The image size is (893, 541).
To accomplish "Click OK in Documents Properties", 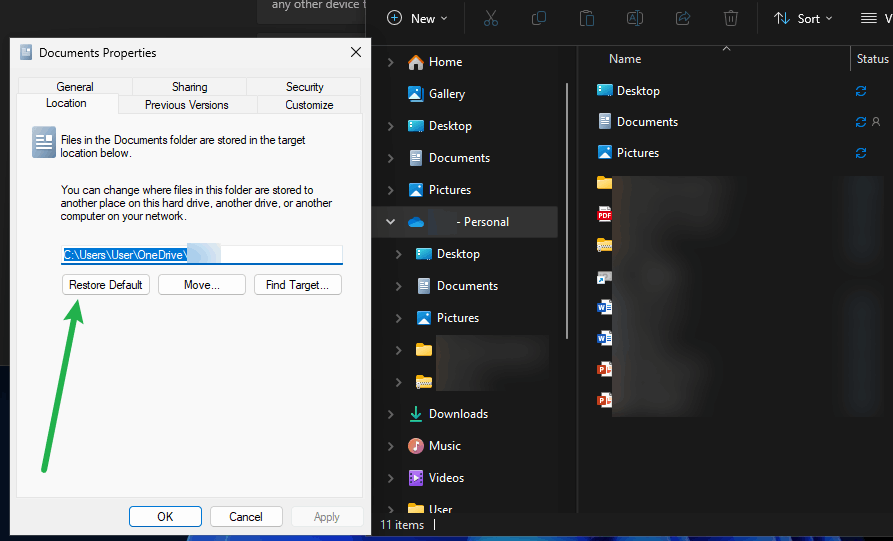I will (165, 517).
